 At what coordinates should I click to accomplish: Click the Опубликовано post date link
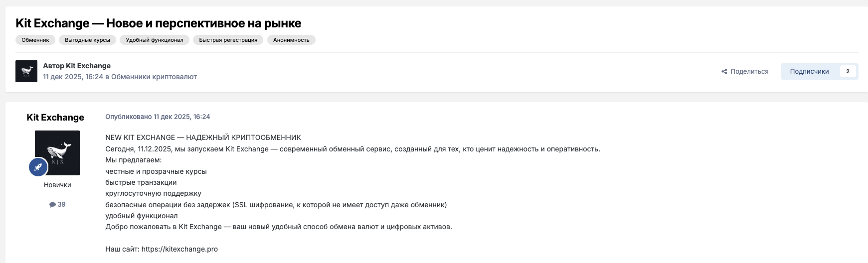click(158, 117)
